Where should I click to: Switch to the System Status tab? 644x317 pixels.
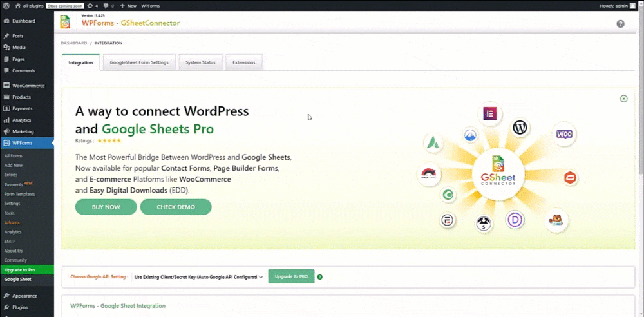point(200,62)
